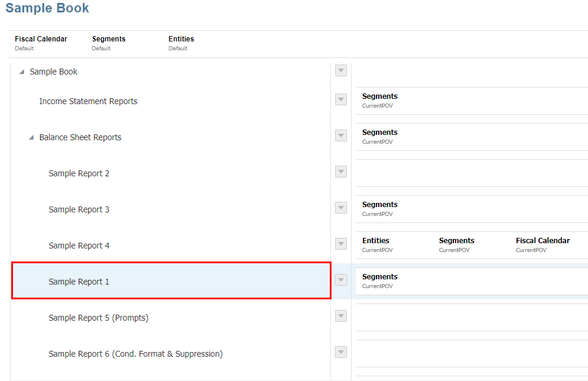Screen dimensions: 588x381
Task: Click Fiscal Calendar CurrentPOV for Sample Report 4
Action: (542, 244)
